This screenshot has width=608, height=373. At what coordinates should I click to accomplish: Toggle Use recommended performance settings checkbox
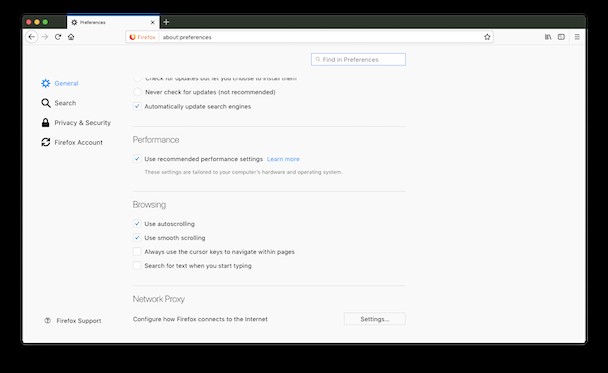click(137, 159)
